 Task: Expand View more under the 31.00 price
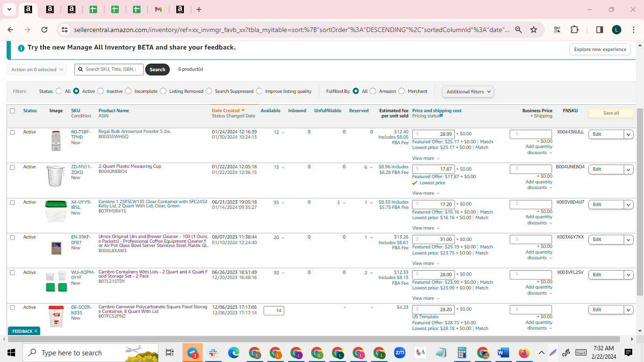[x=426, y=263]
